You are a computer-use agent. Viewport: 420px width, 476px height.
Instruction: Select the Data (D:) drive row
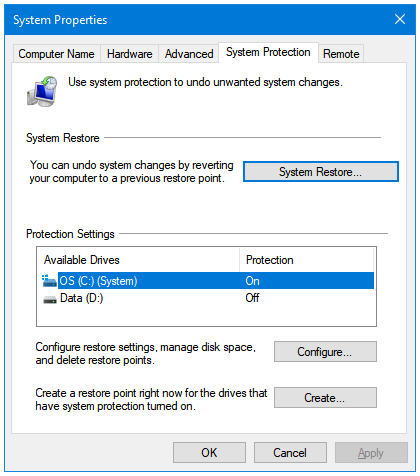pos(207,298)
